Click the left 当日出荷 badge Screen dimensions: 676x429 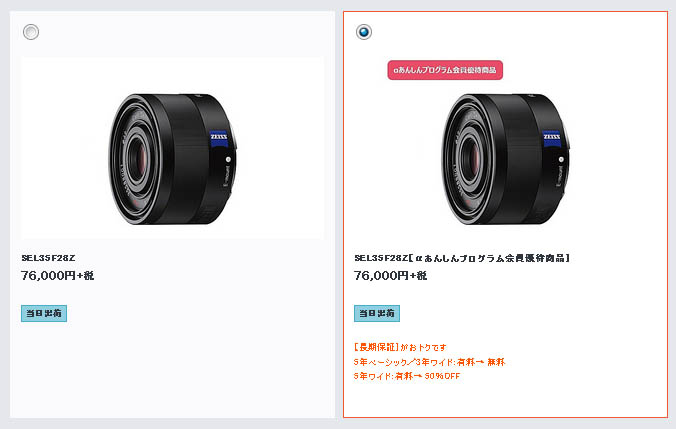(44, 313)
